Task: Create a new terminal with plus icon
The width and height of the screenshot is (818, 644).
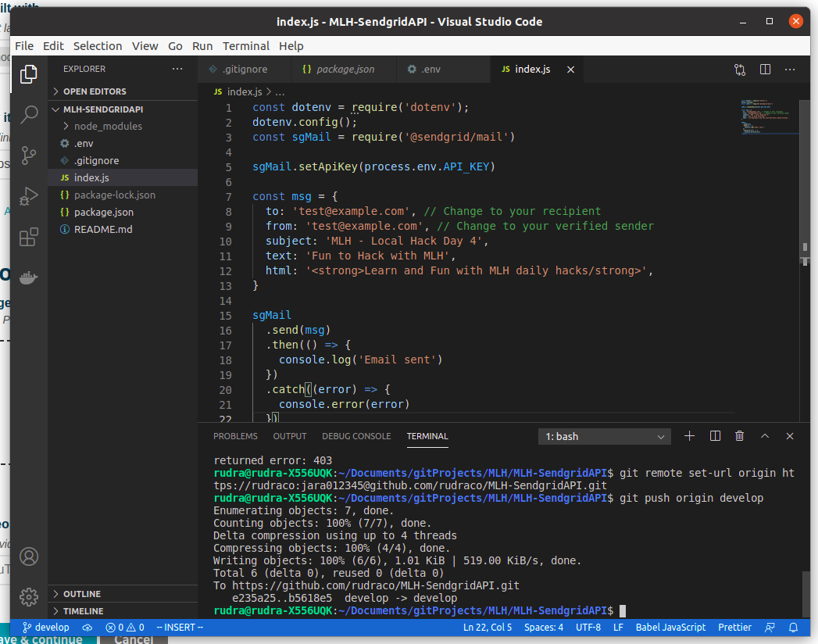Action: (689, 436)
